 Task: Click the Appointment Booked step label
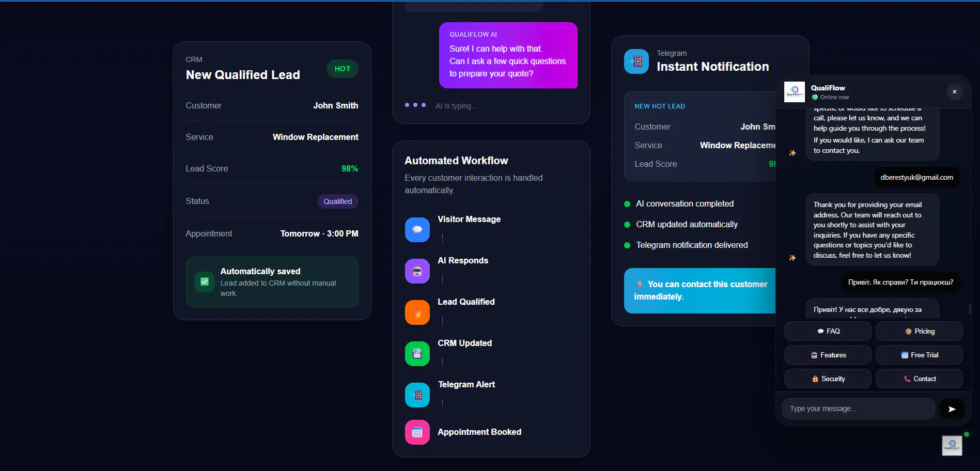tap(479, 432)
